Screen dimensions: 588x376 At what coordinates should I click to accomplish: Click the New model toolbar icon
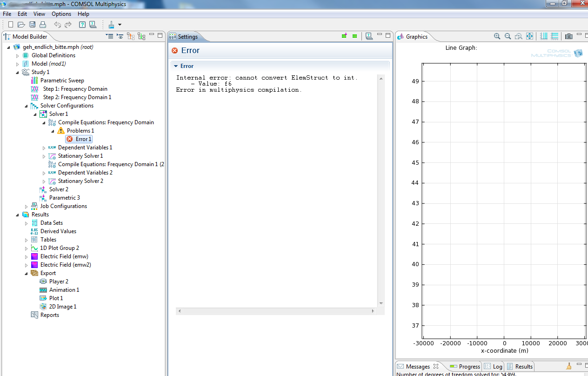click(11, 25)
